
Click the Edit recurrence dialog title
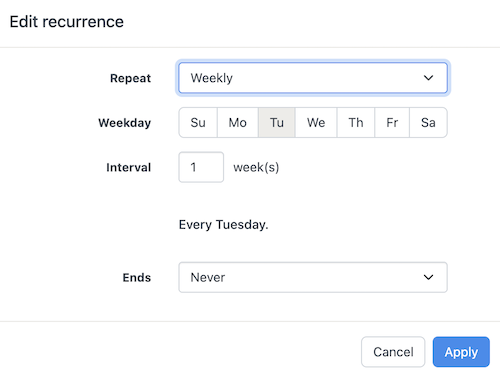pyautogui.click(x=67, y=22)
